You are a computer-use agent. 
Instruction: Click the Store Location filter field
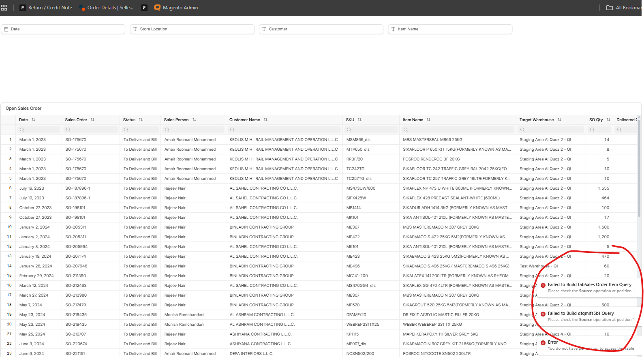[x=192, y=29]
